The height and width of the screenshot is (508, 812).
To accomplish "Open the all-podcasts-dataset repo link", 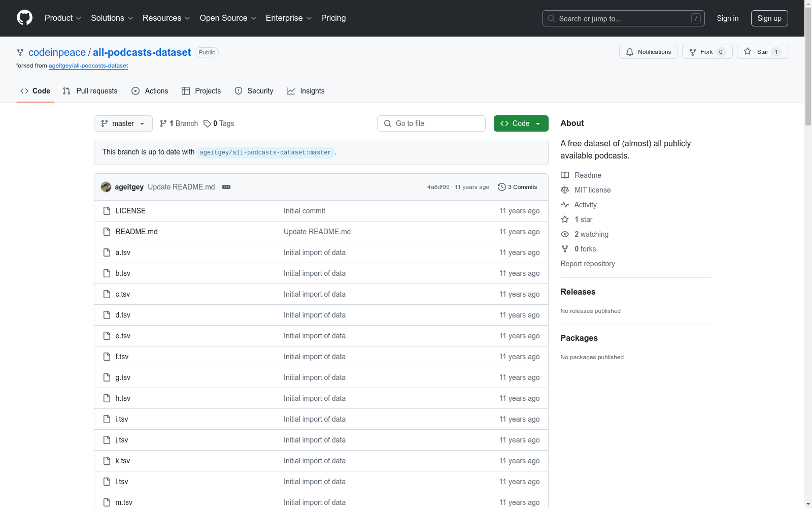I will 142,52.
